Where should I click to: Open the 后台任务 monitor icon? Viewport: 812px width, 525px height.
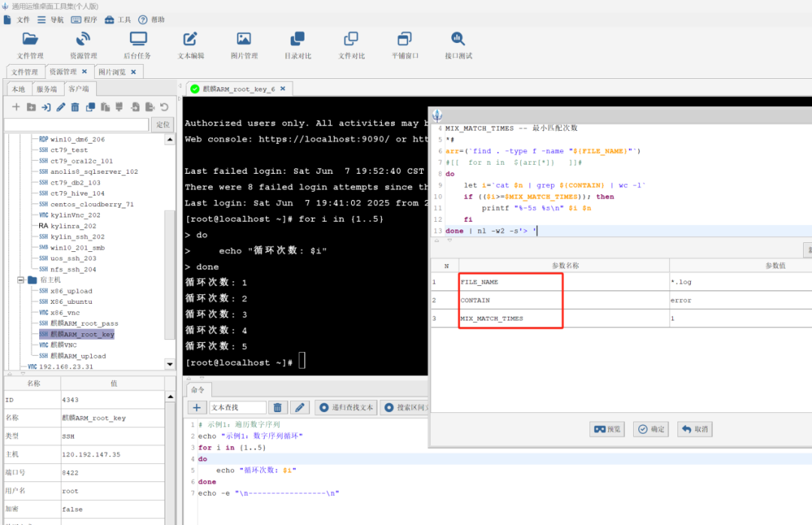(138, 44)
